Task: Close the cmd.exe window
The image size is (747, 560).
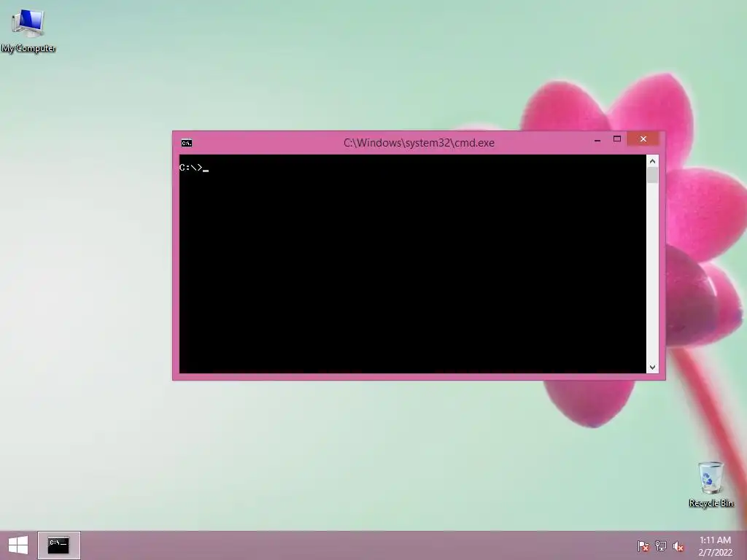Action: 643,139
